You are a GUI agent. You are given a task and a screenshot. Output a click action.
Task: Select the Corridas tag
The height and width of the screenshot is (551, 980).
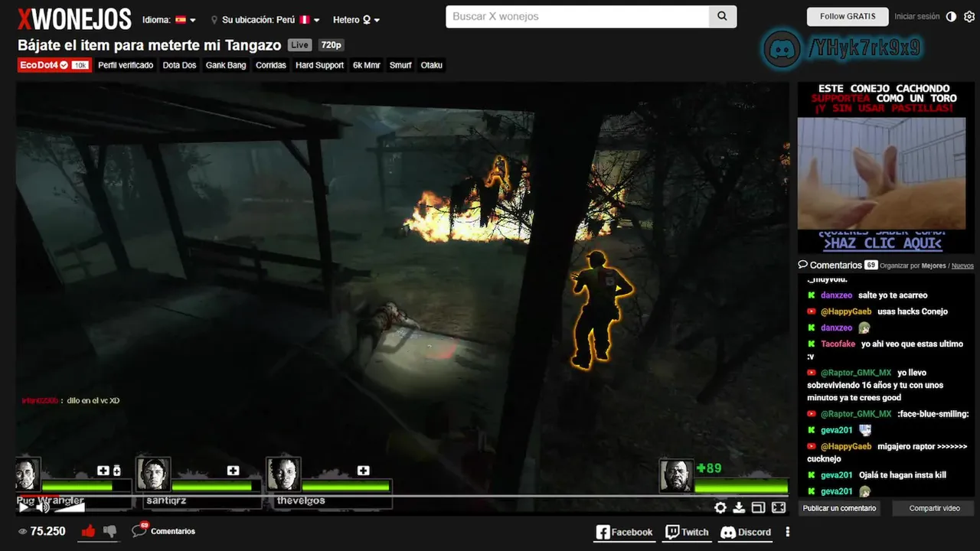[271, 65]
